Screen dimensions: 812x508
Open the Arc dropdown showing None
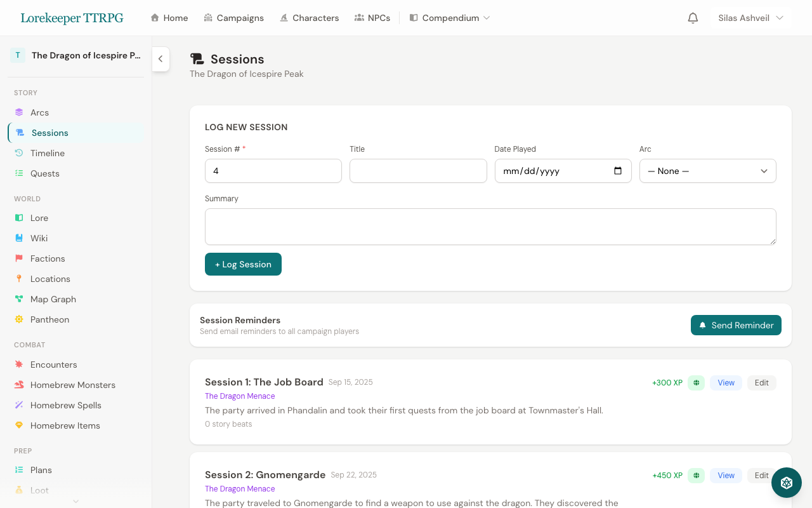point(707,170)
